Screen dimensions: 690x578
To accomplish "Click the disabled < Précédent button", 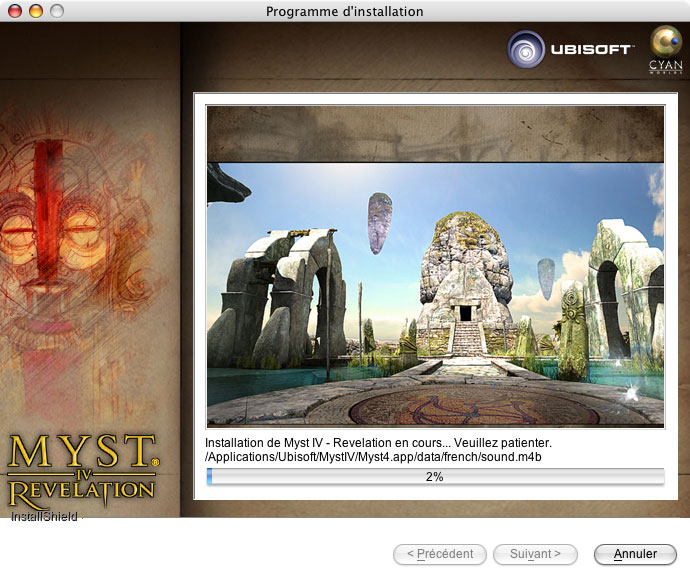I will point(440,554).
